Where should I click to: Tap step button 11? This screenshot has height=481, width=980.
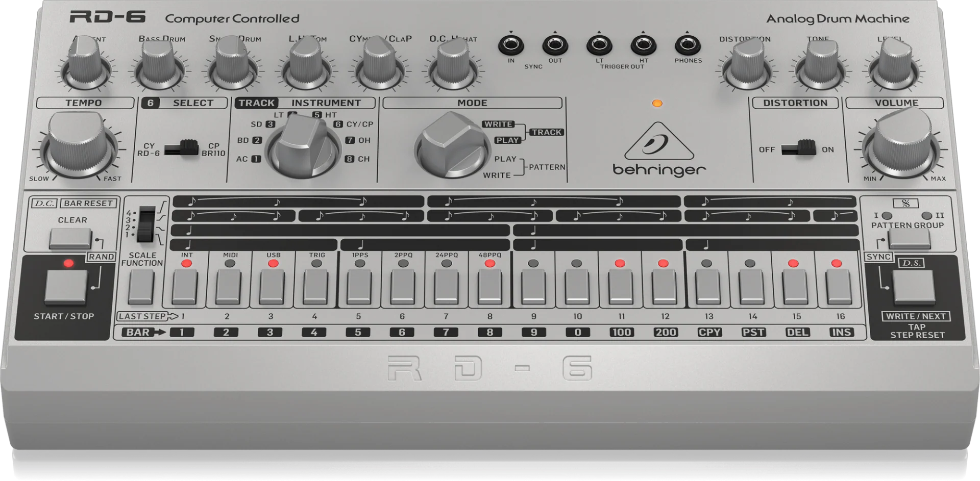pyautogui.click(x=621, y=287)
